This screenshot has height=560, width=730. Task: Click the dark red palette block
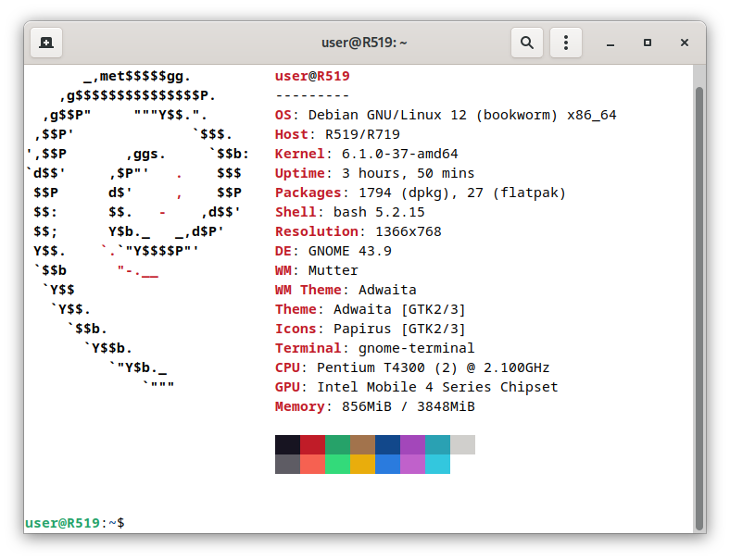(x=312, y=444)
